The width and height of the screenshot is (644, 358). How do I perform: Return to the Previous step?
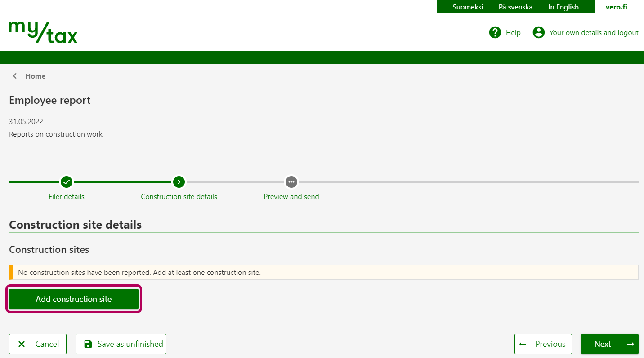tap(543, 344)
